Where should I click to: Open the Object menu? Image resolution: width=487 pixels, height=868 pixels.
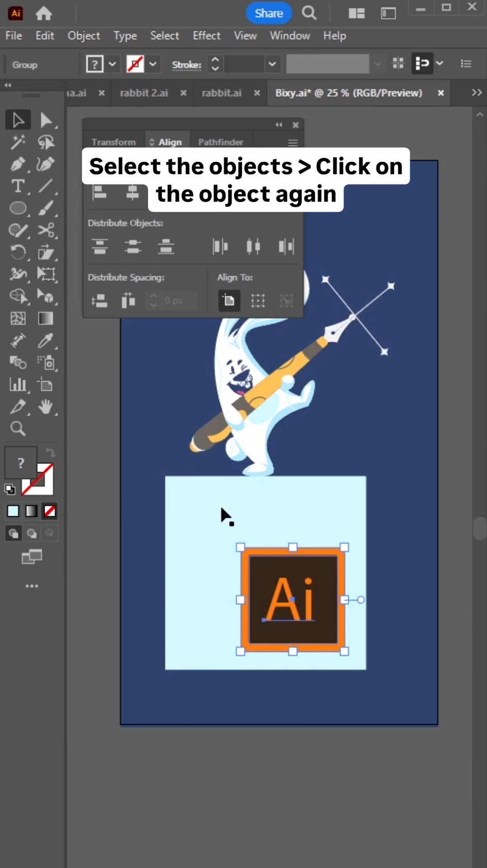tap(84, 36)
